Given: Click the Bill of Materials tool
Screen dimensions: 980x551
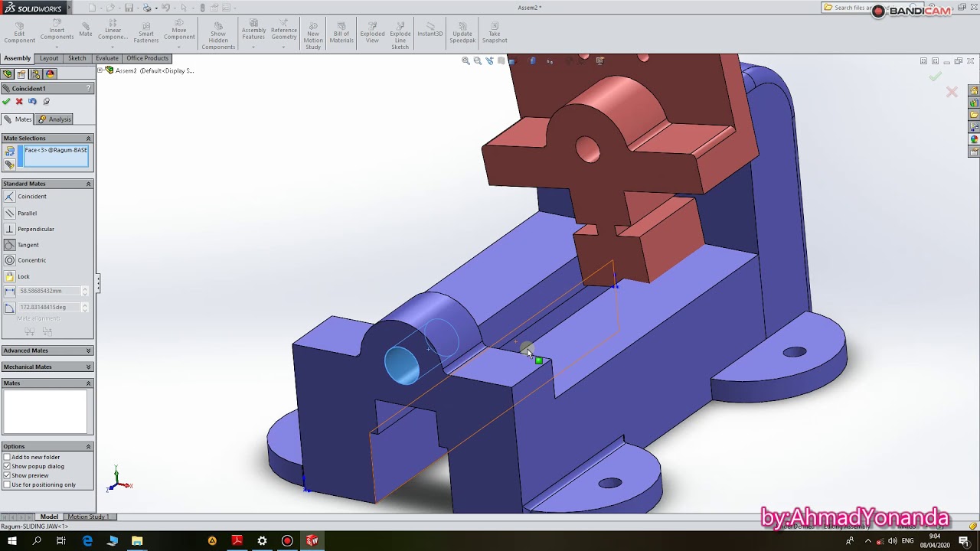Looking at the screenshot, I should [x=341, y=32].
